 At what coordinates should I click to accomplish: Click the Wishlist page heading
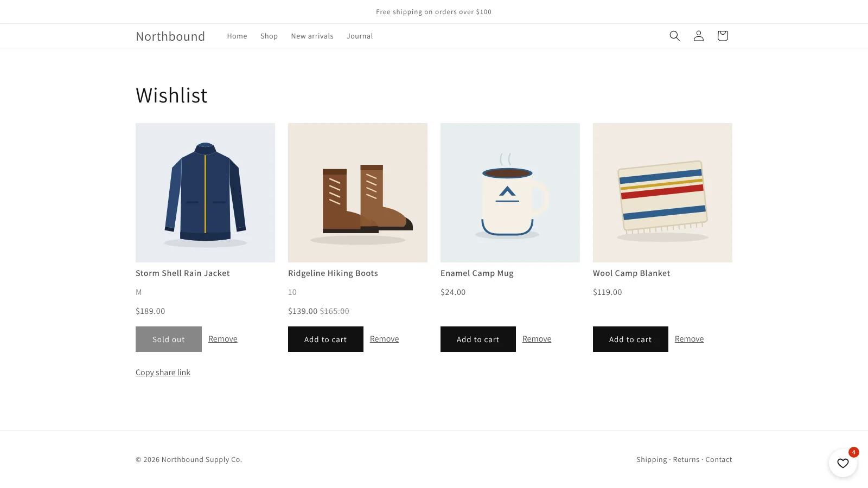[x=171, y=95]
